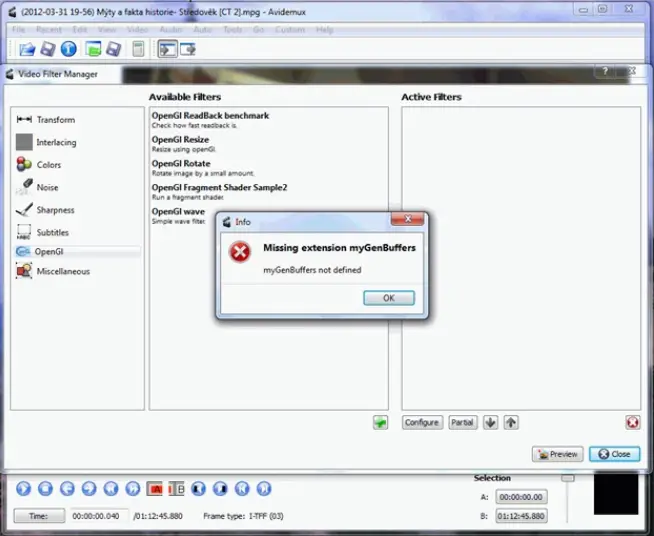Screen dimensions: 654x536
Task: Click the Save Video floppy icon
Action: coord(48,49)
